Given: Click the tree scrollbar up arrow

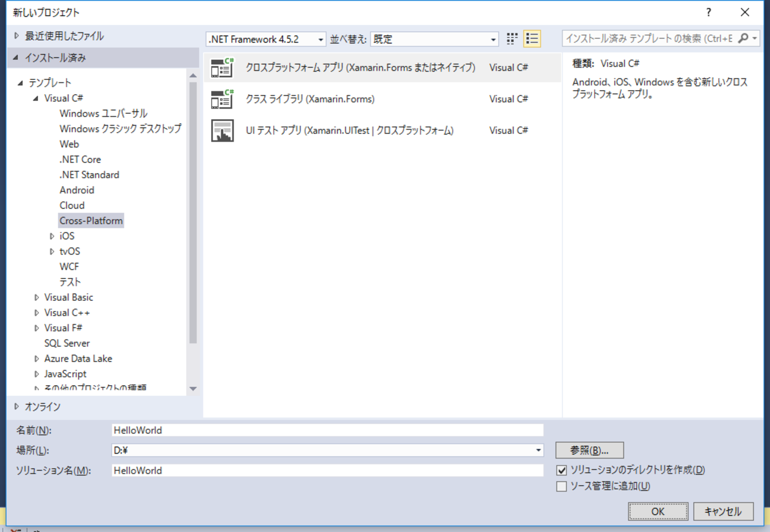Looking at the screenshot, I should (x=193, y=76).
